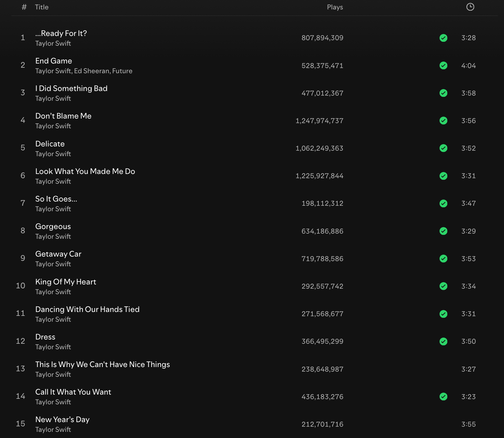Click play count 719,788,586
504x438 pixels.
point(322,259)
